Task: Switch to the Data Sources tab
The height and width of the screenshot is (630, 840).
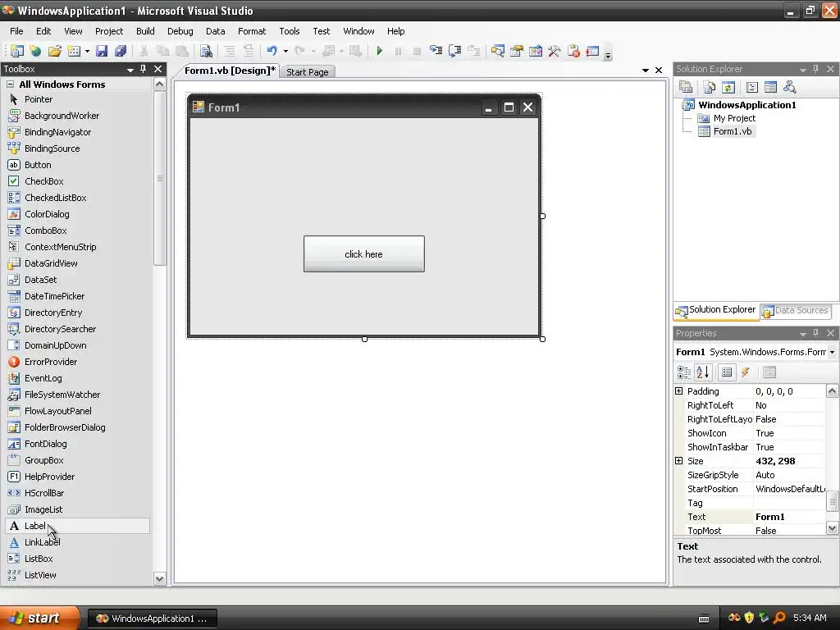Action: pos(796,310)
